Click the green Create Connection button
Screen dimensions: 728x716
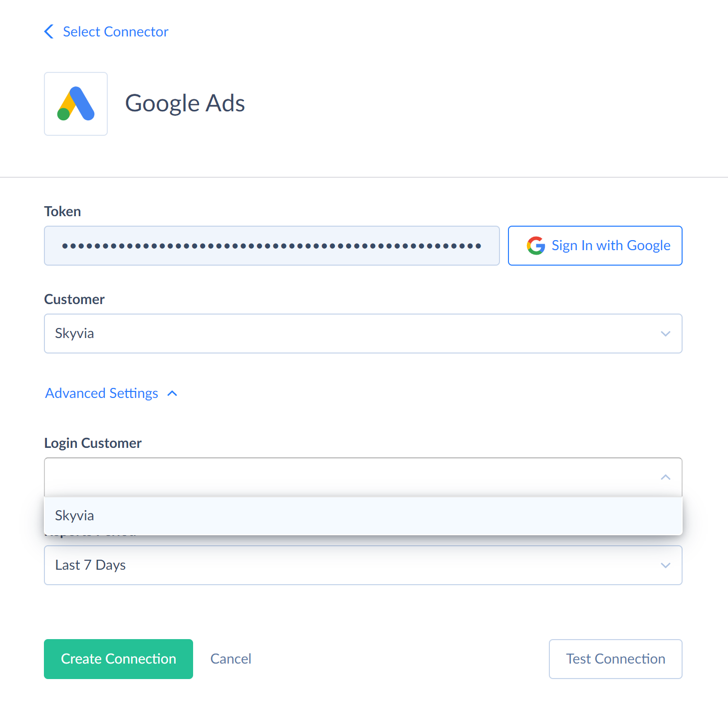tap(118, 659)
